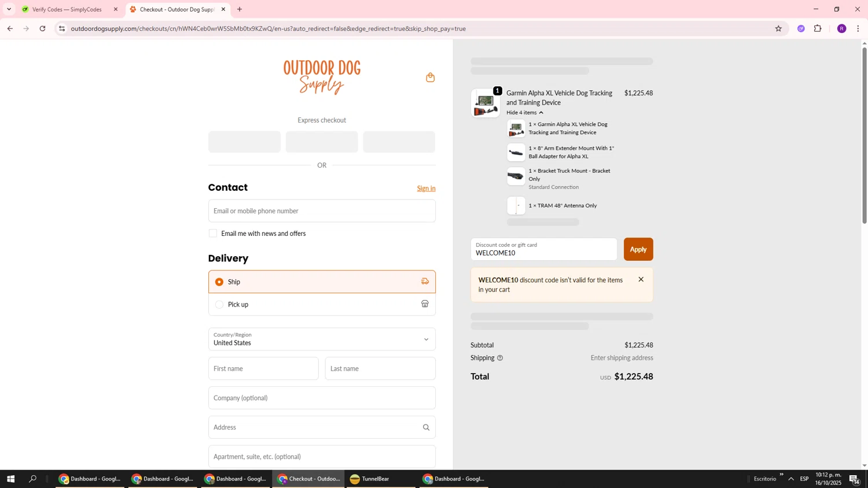Click the discount code field with WELCOME10
Screen dimensions: 868x488
[544, 249]
